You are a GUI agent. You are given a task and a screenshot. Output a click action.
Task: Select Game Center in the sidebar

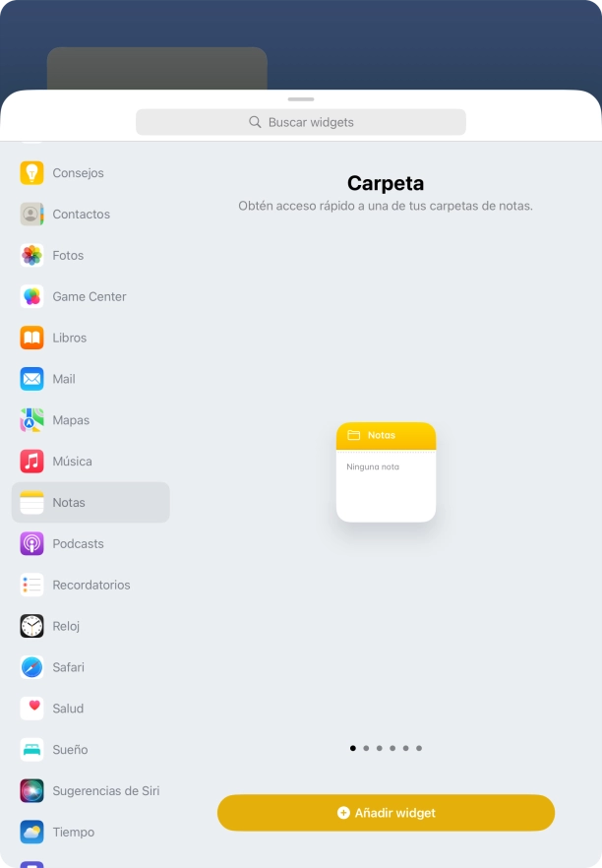point(90,297)
